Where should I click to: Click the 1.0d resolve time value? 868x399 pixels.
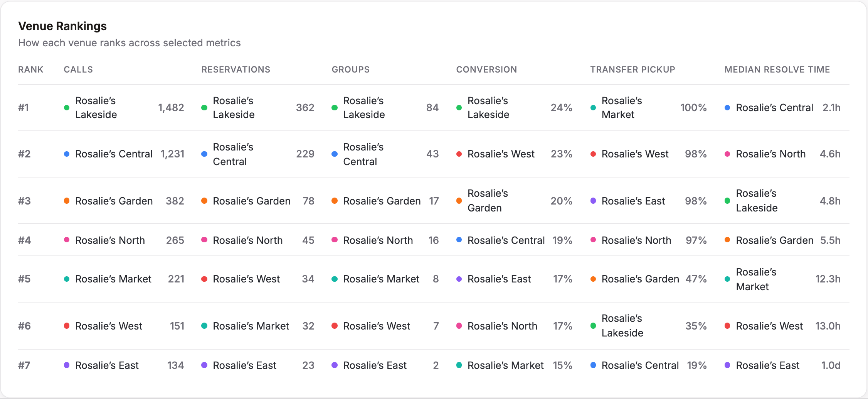tap(831, 365)
